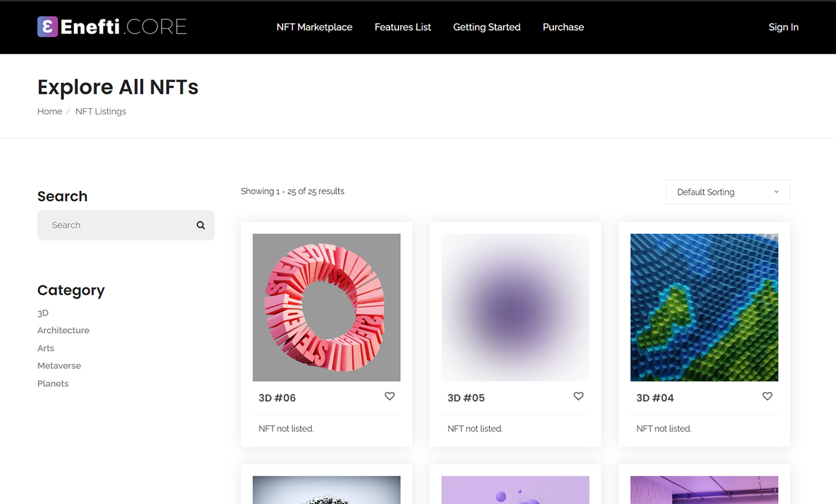Viewport: 836px width, 504px height.
Task: Filter by Metaverse category
Action: (x=59, y=366)
